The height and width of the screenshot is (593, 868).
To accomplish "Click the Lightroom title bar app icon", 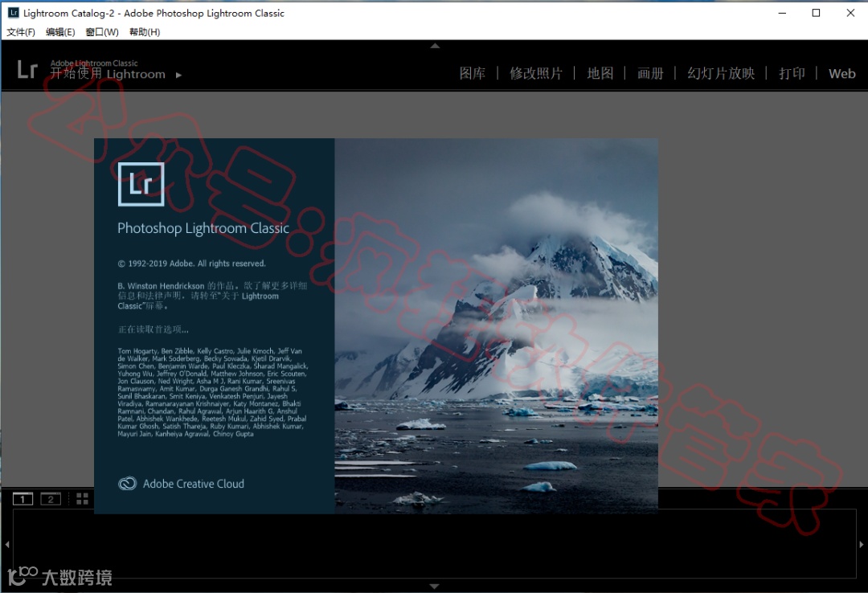I will click(x=14, y=12).
